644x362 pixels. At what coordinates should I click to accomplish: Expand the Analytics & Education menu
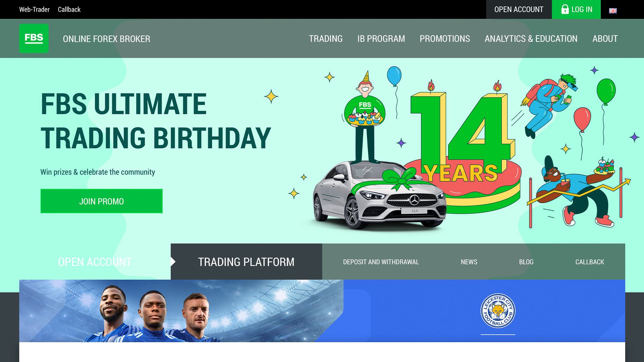click(x=531, y=39)
